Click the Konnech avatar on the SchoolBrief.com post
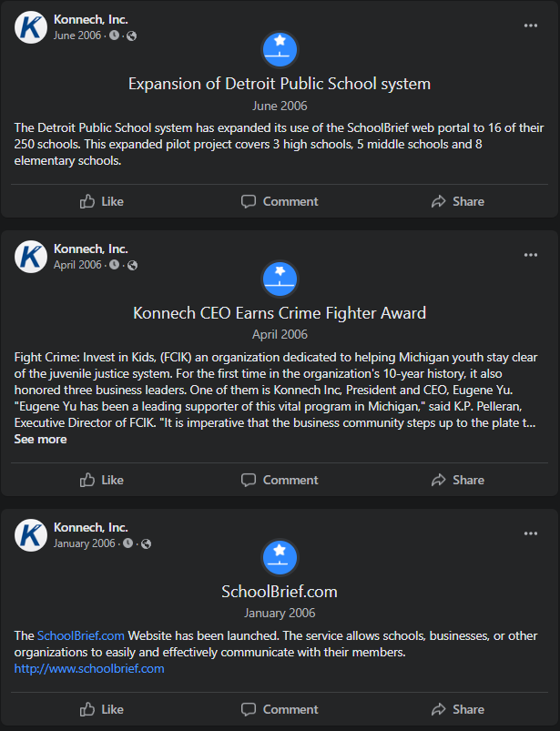The image size is (560, 731). (31, 534)
